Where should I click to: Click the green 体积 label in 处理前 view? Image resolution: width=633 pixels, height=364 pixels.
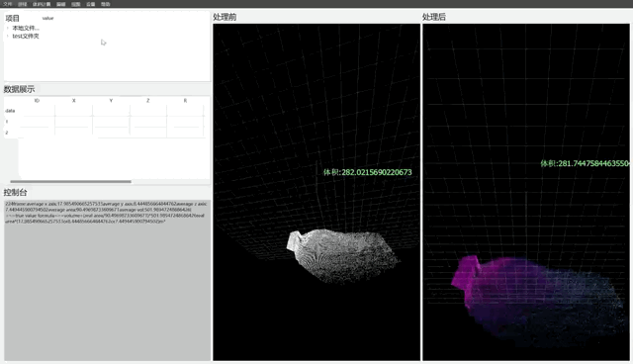pos(368,172)
